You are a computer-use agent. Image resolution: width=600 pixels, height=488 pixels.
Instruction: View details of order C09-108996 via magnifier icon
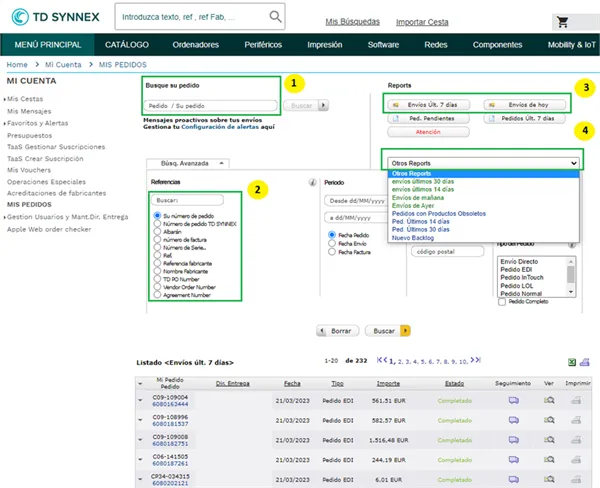tap(548, 419)
